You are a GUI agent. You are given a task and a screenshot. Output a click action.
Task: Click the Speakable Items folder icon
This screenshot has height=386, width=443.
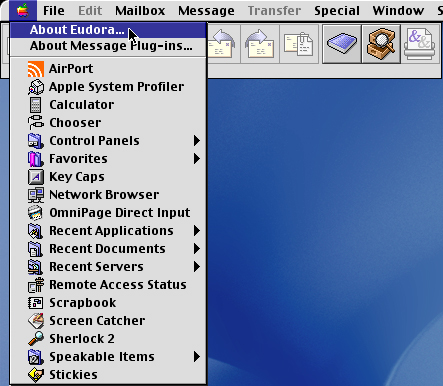click(36, 357)
